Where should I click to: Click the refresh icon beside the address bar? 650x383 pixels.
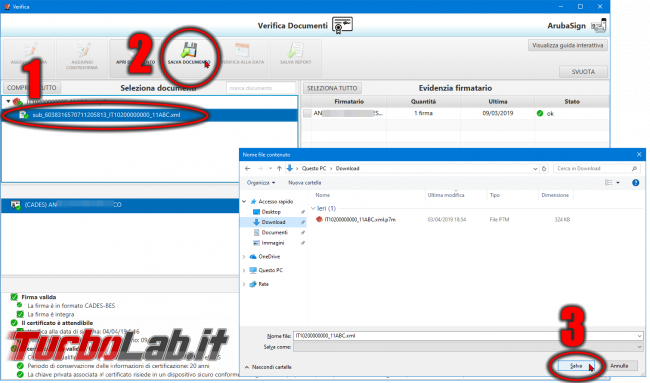point(544,169)
